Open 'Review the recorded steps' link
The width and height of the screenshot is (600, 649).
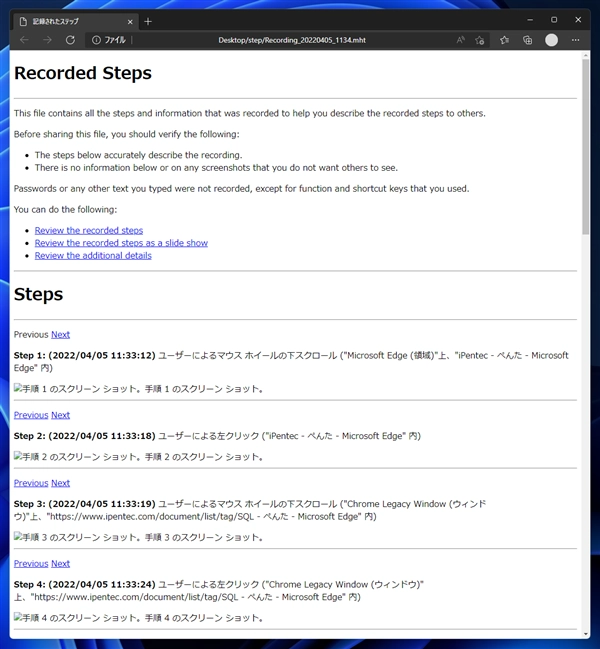[x=89, y=230]
